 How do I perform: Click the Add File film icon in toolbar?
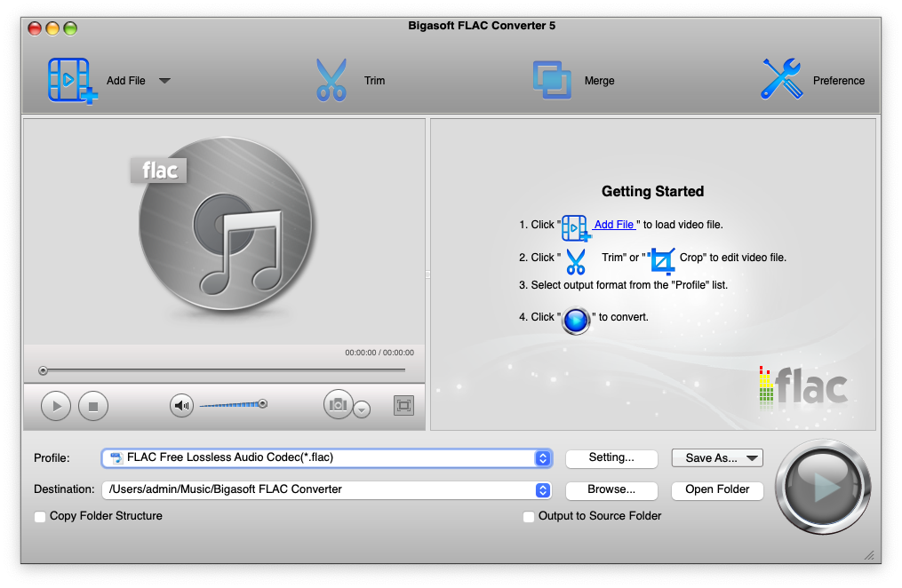tap(72, 81)
